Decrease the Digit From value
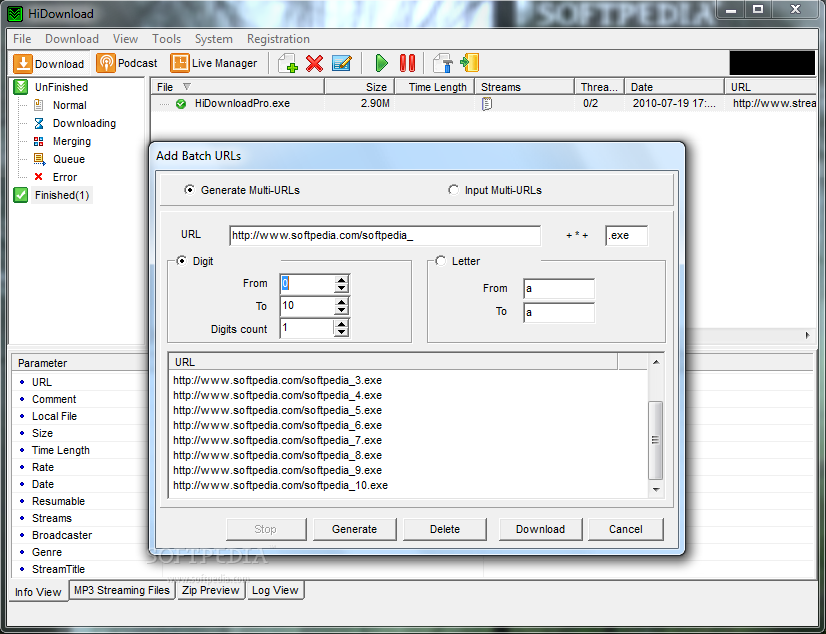The image size is (826, 634). click(x=341, y=288)
